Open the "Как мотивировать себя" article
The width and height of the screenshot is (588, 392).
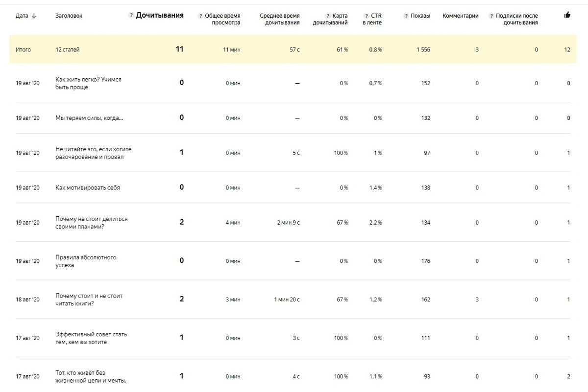(x=88, y=188)
